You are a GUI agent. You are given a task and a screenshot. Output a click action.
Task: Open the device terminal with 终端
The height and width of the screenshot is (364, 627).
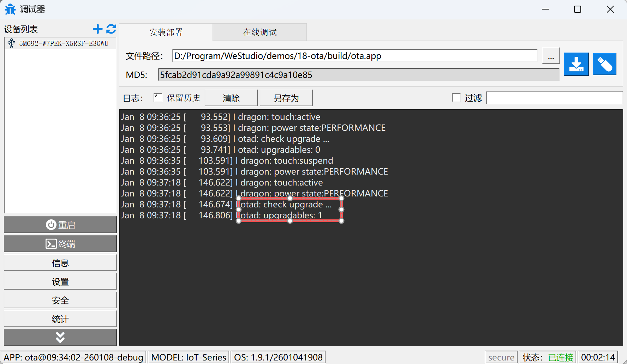[60, 243]
